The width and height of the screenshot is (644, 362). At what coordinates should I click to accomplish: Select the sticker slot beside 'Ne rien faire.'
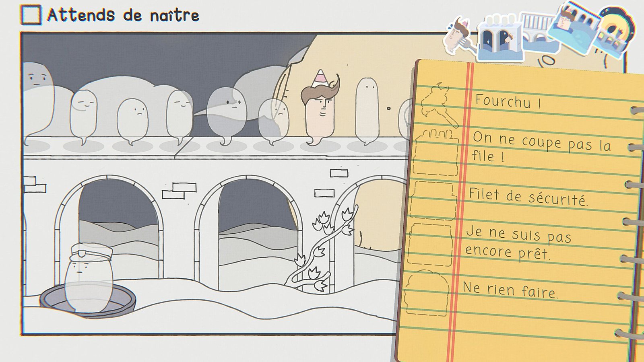click(427, 293)
